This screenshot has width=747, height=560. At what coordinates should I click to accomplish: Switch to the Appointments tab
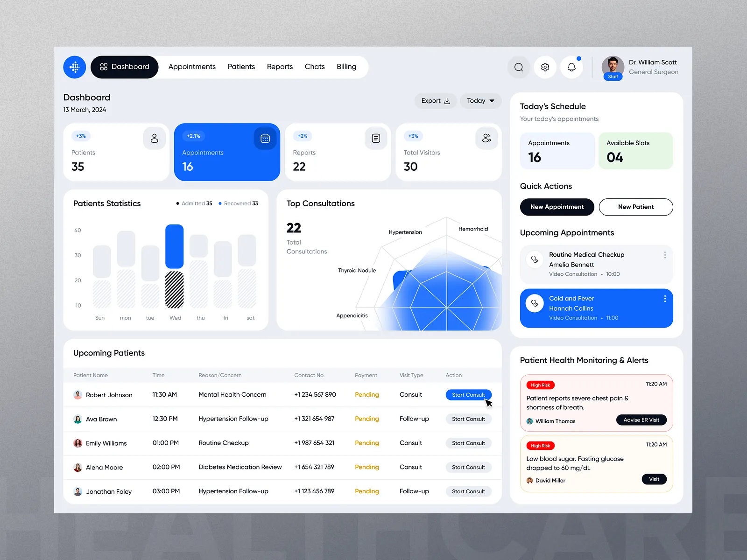192,67
